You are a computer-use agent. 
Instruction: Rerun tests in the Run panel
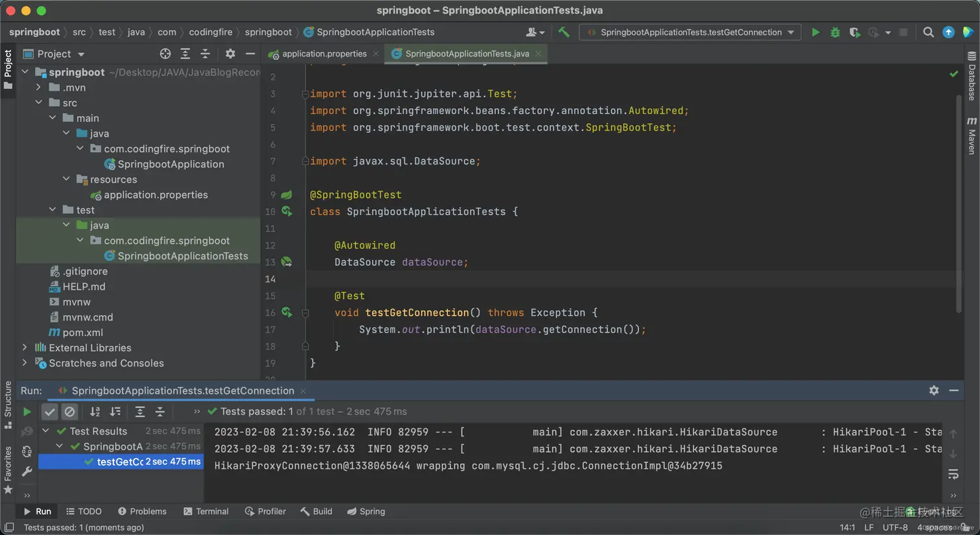pos(27,411)
